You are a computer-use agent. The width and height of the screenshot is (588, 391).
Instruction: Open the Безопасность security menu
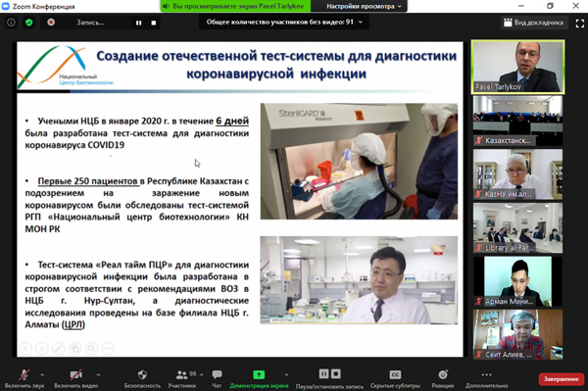(142, 378)
